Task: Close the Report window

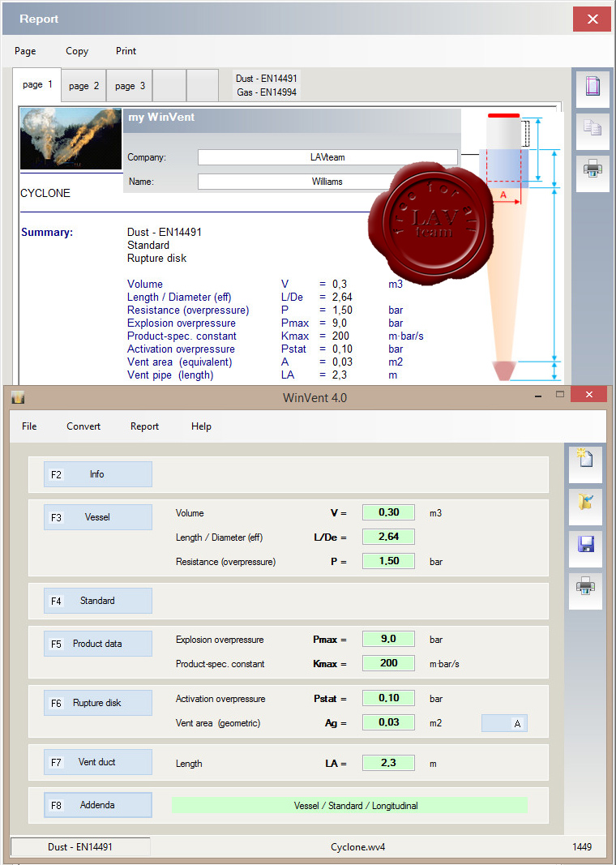Action: 592,19
